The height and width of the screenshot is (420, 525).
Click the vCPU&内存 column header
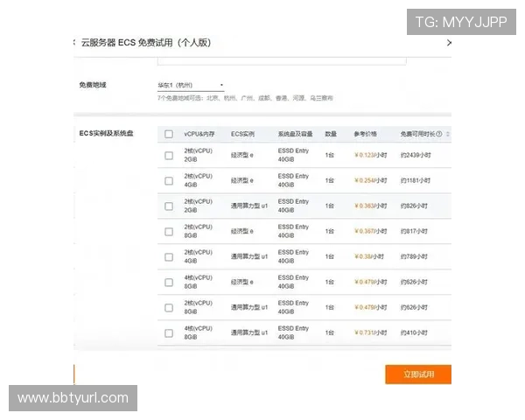[x=199, y=134]
